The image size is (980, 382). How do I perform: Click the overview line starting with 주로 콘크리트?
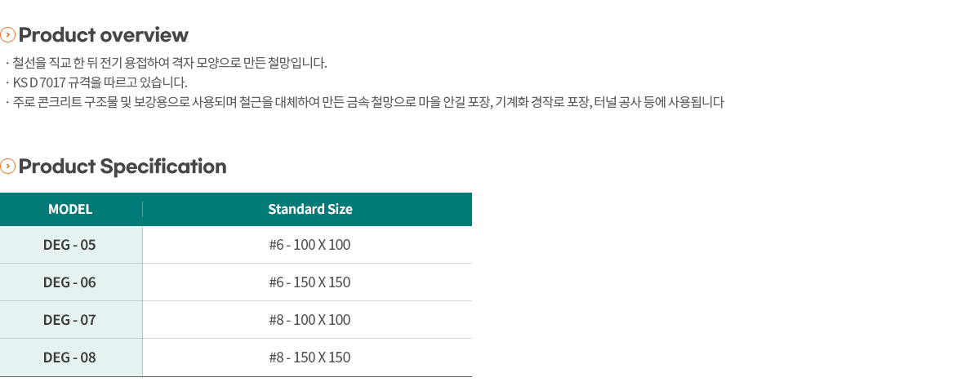[x=364, y=102]
